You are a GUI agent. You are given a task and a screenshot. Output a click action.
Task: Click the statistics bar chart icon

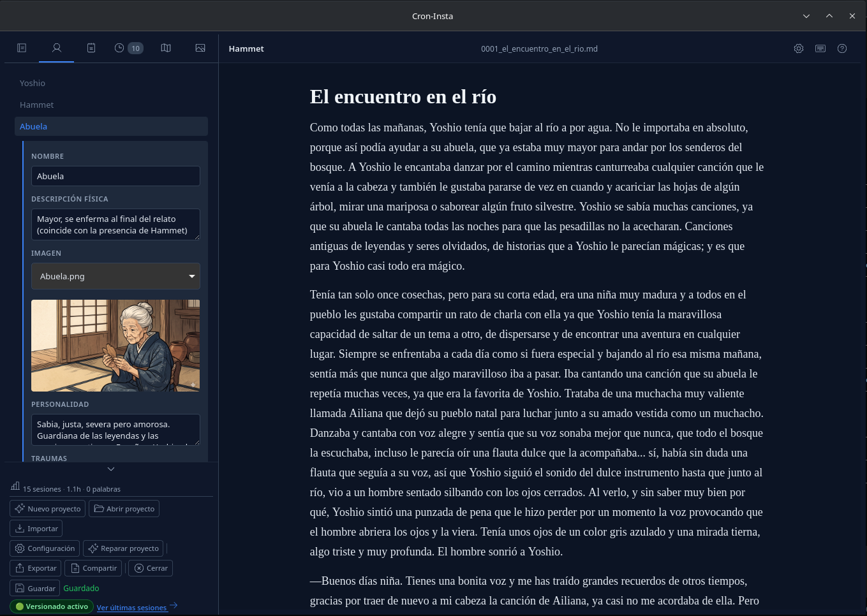click(15, 486)
